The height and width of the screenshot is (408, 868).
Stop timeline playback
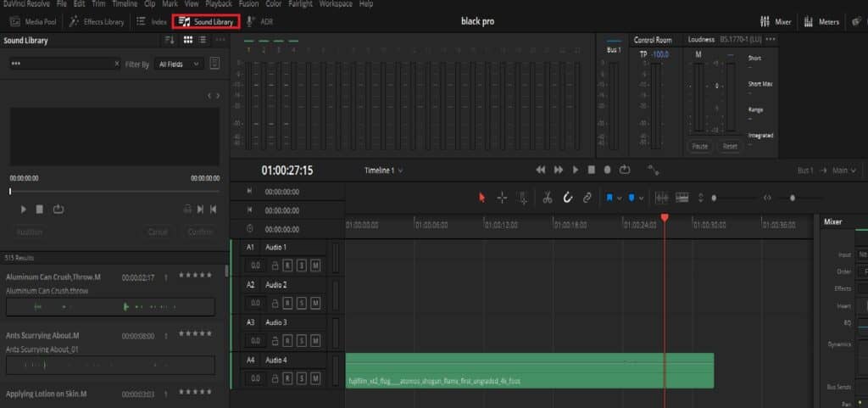click(591, 170)
